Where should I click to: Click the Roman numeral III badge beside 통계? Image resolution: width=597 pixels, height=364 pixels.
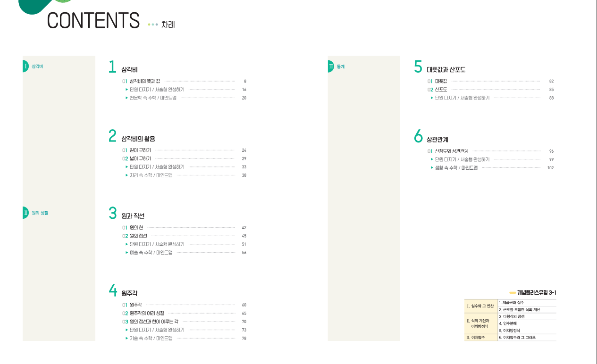click(331, 66)
